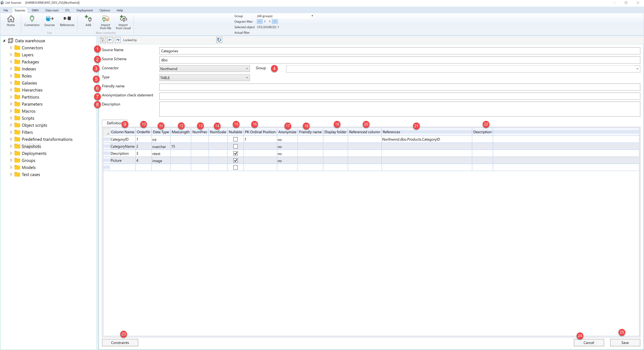Sort by the Column Name header

click(x=122, y=132)
